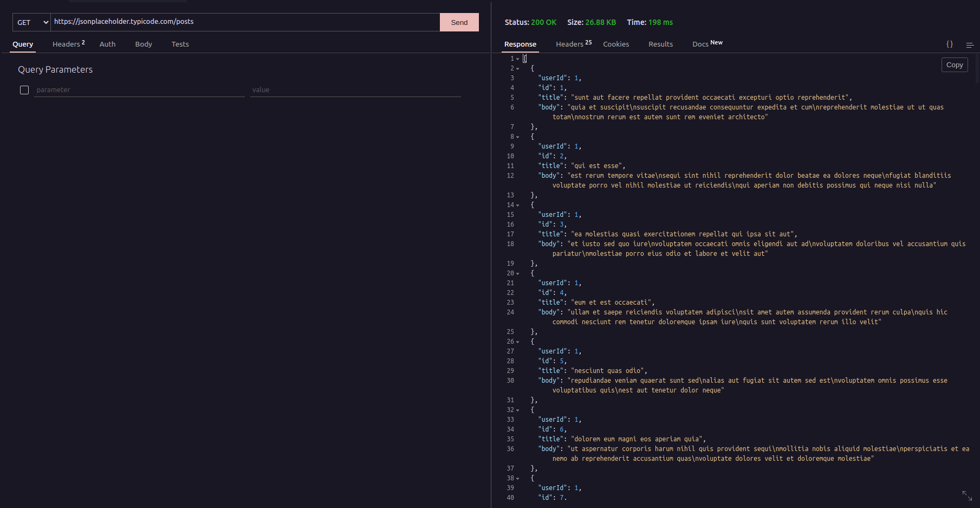
Task: Expand response view with the diagonal arrow icon
Action: tap(966, 495)
